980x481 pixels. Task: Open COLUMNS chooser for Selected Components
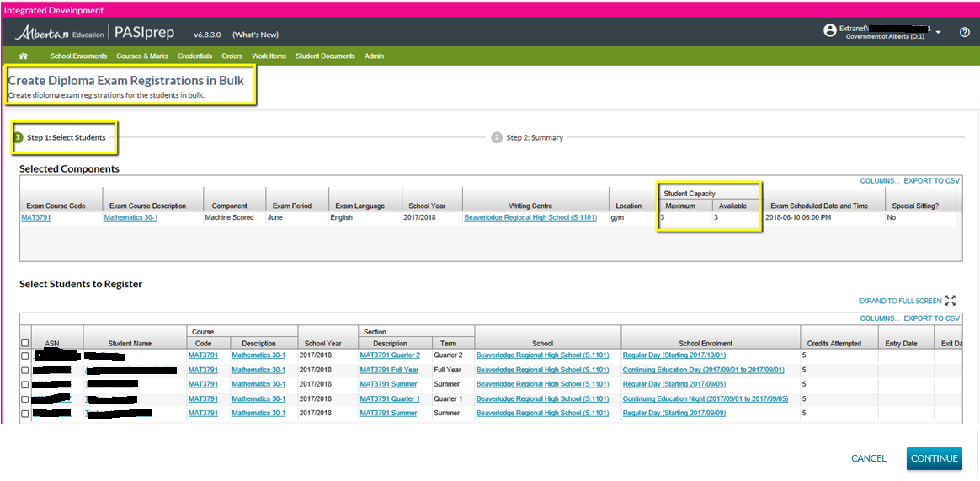click(879, 181)
